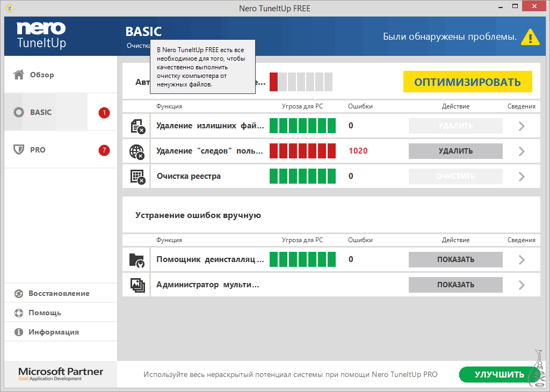Click the title bar application icon
The width and height of the screenshot is (550, 392).
[10, 8]
